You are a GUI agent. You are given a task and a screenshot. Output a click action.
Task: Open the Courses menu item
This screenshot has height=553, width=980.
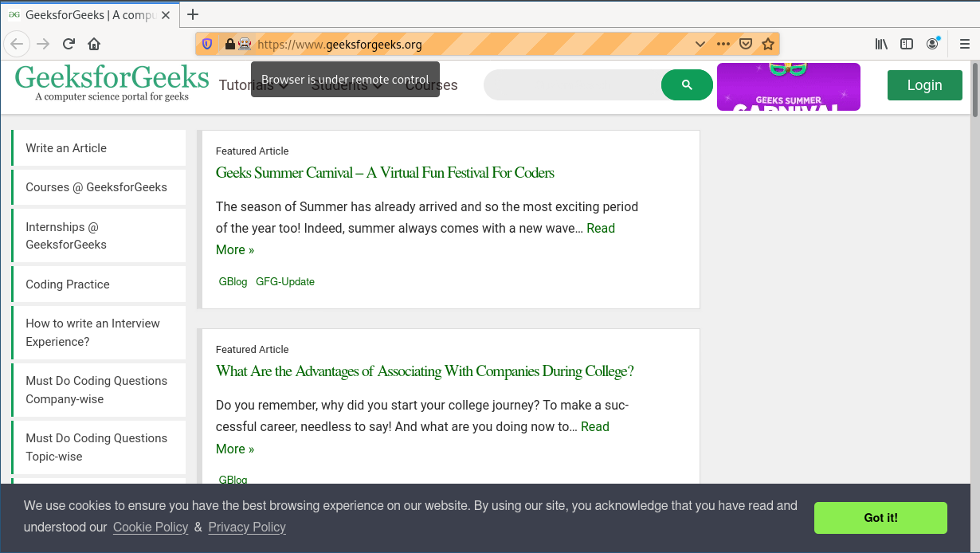pos(432,85)
